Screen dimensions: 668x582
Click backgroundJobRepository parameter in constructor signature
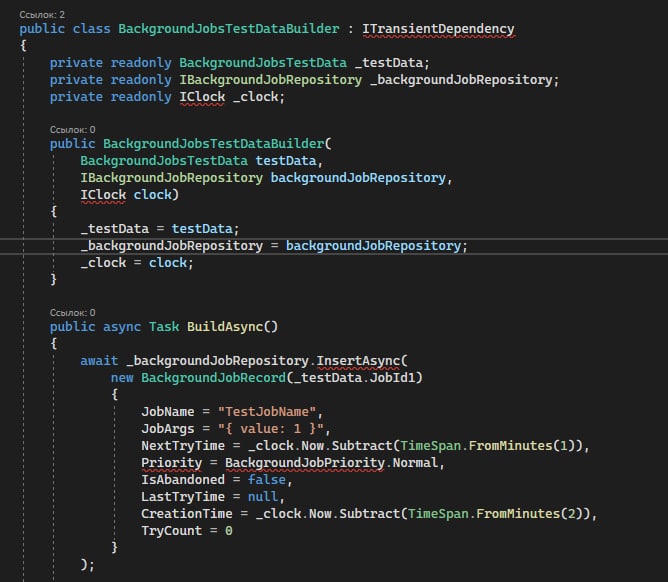[x=358, y=178]
